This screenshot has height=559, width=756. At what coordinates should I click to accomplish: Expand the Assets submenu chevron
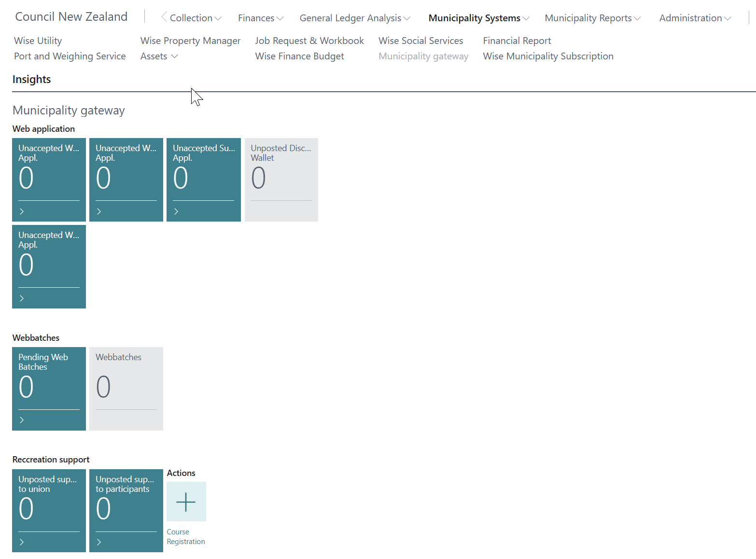point(175,56)
